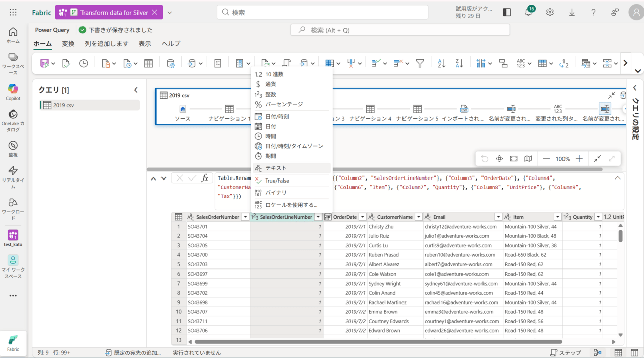Click fit-to-view icon in diagram toolbar
The image size is (644, 358).
tap(513, 159)
